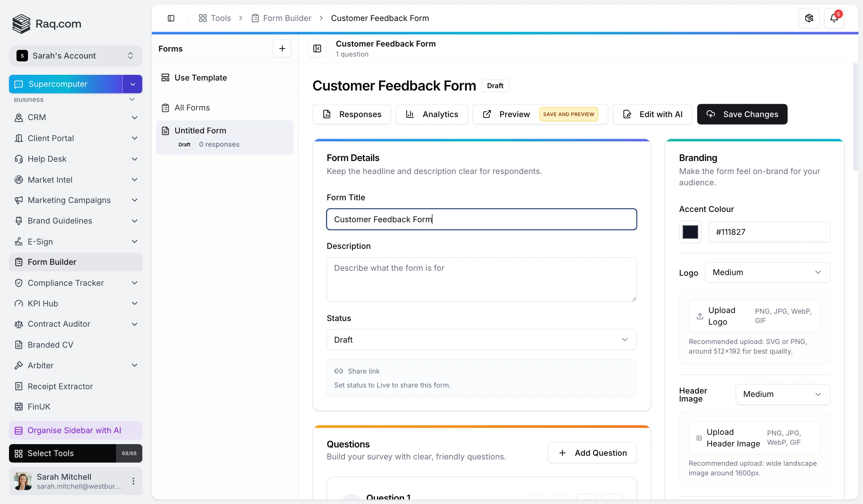
Task: Click the Supercomputer chat icon
Action: 19,84
